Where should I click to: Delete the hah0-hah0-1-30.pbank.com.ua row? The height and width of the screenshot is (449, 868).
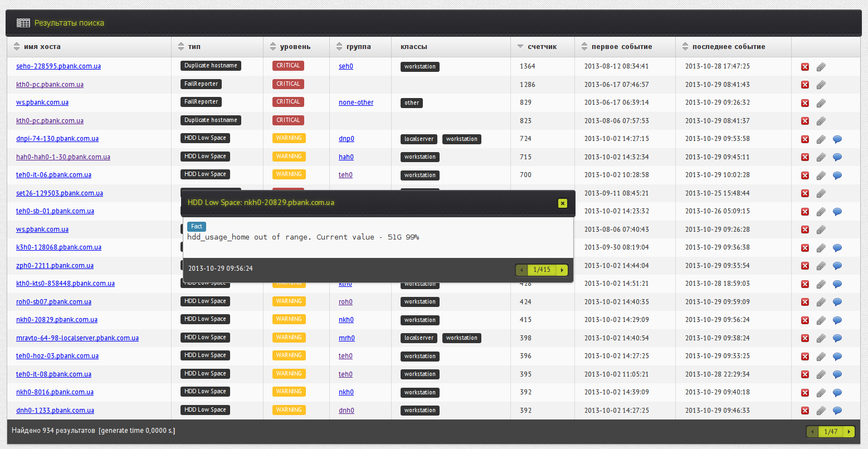(x=805, y=157)
